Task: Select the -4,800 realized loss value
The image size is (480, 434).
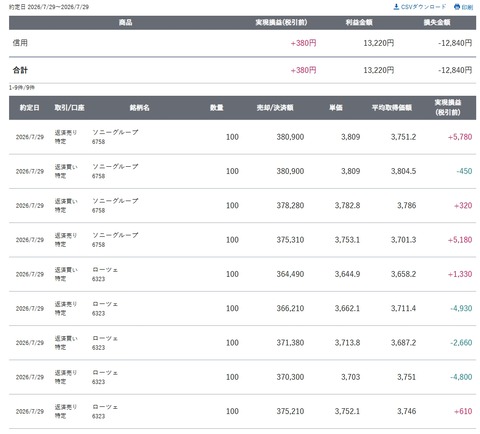Action: (x=461, y=377)
